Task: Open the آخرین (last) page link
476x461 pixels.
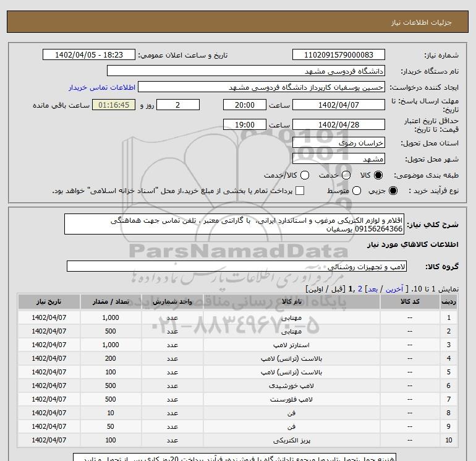Action: click(394, 289)
